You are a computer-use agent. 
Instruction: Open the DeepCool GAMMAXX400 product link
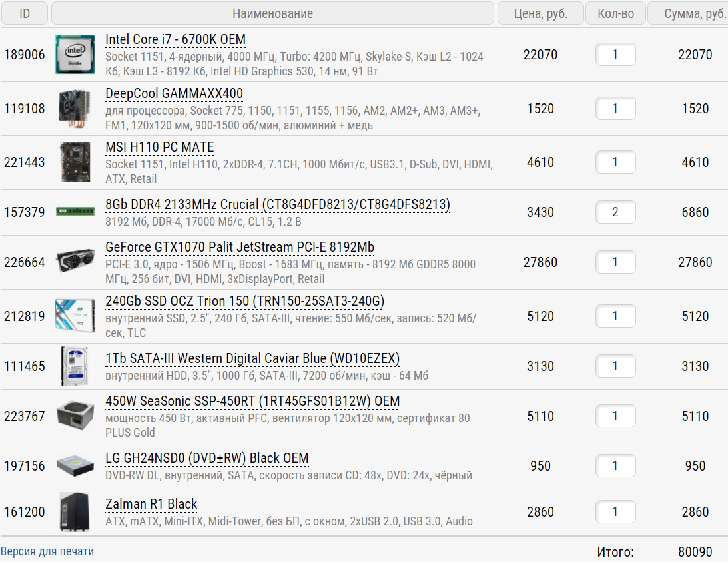point(174,93)
